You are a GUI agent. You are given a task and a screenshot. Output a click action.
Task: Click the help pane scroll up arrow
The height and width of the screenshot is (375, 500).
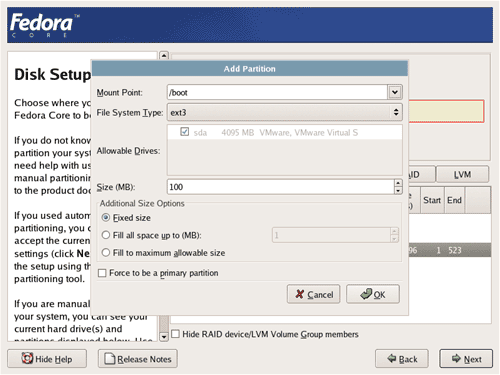click(164, 56)
